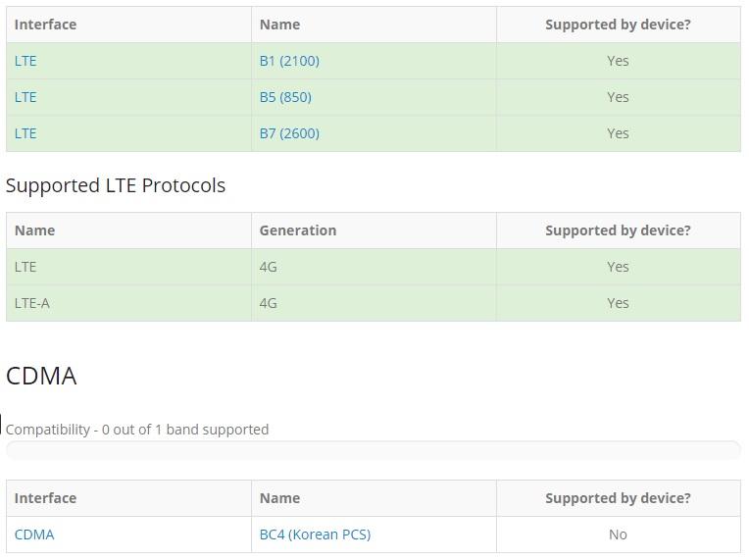Click the Supported LTE Protocols heading
Viewport: 749px width, 560px height.
click(x=116, y=185)
